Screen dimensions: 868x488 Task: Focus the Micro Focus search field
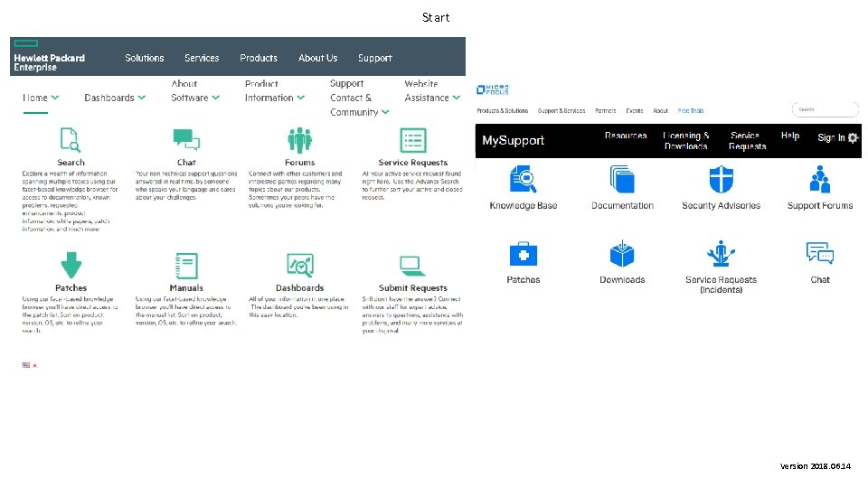click(825, 109)
